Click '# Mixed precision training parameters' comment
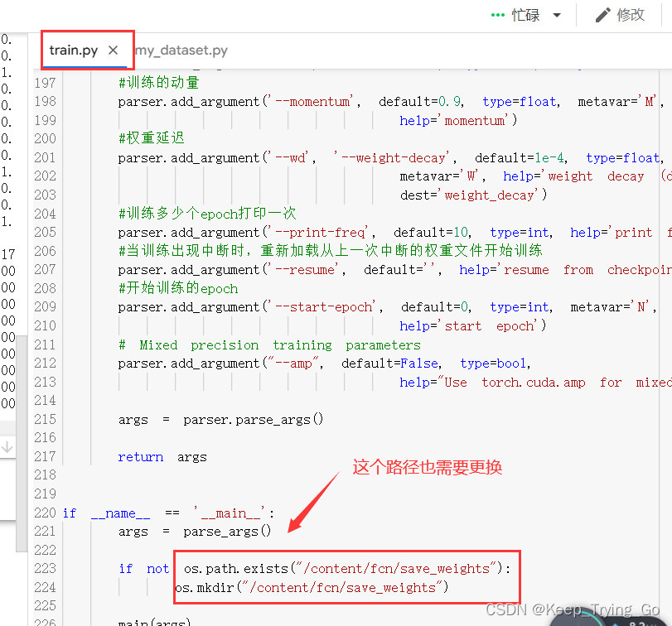 [x=269, y=344]
